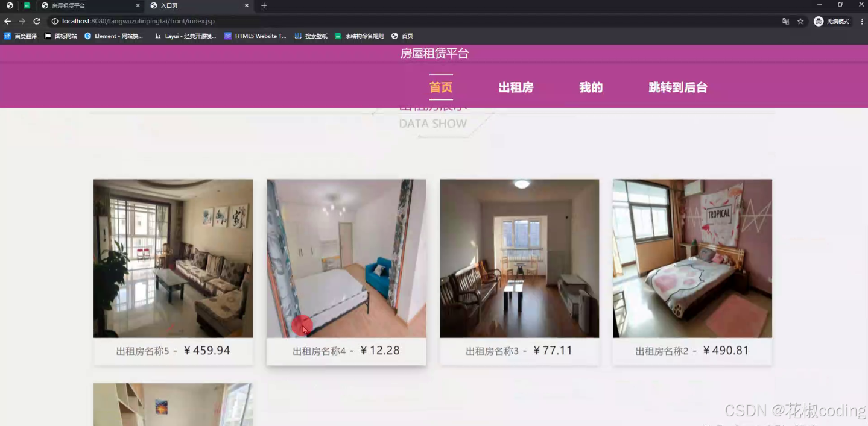Open the Chrome three-dot menu
The width and height of the screenshot is (868, 426).
pyautogui.click(x=861, y=21)
